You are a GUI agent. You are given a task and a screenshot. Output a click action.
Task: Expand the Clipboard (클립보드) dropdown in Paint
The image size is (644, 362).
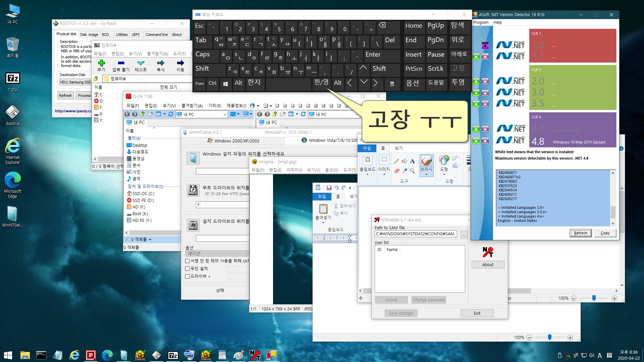click(367, 174)
